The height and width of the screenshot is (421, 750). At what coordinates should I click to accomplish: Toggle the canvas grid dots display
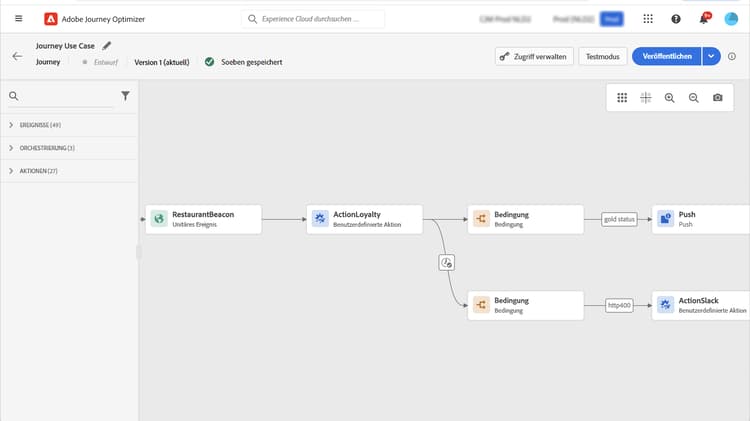[x=621, y=98]
